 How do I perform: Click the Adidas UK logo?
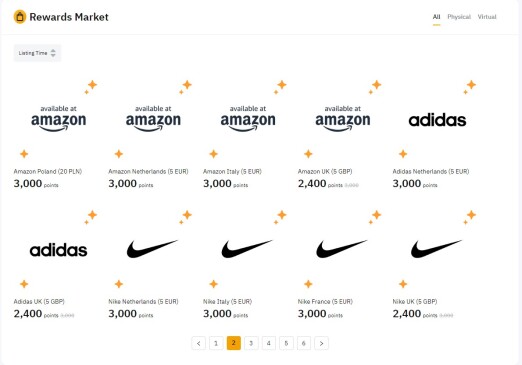[x=58, y=250]
